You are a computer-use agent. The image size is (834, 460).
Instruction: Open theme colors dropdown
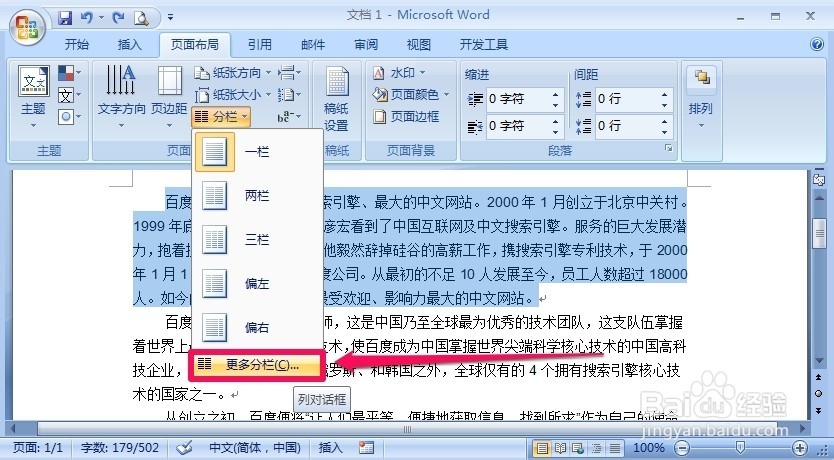[69, 72]
